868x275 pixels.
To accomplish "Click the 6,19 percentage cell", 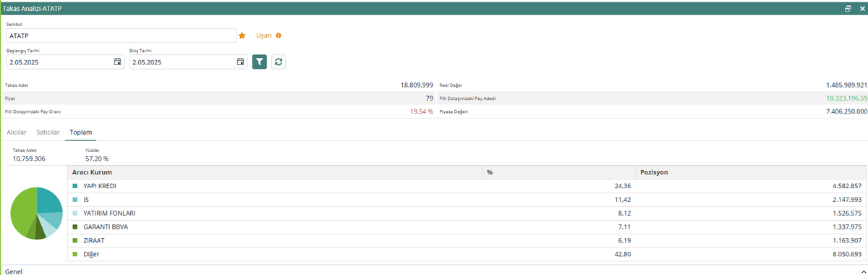I will coord(624,240).
